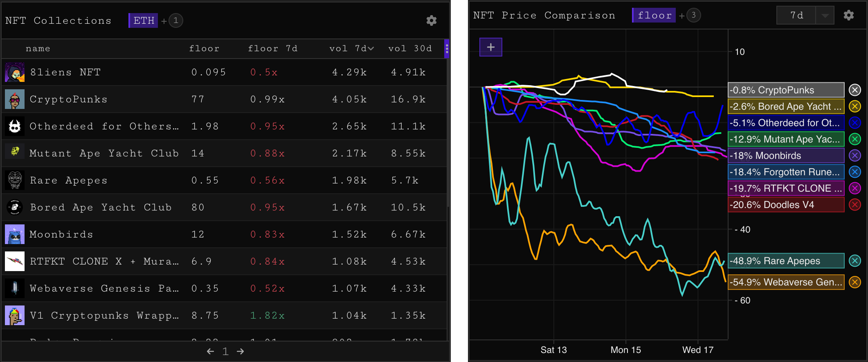This screenshot has width=868, height=362.
Task: Remove Doodles V4 series from chart
Action: pos(855,205)
